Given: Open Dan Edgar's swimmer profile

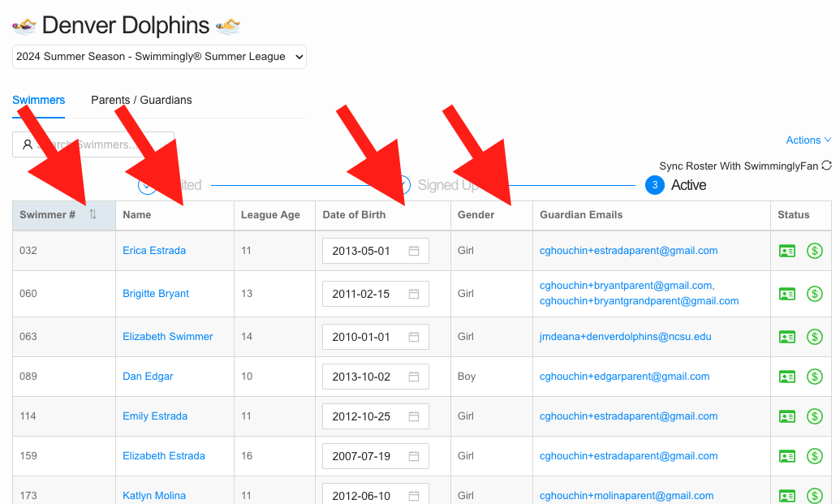Looking at the screenshot, I should pyautogui.click(x=148, y=376).
